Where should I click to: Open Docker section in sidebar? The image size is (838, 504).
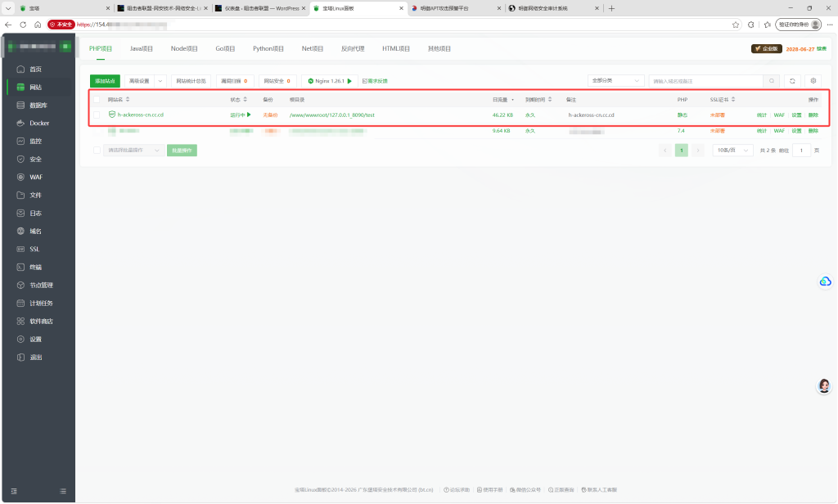click(39, 124)
